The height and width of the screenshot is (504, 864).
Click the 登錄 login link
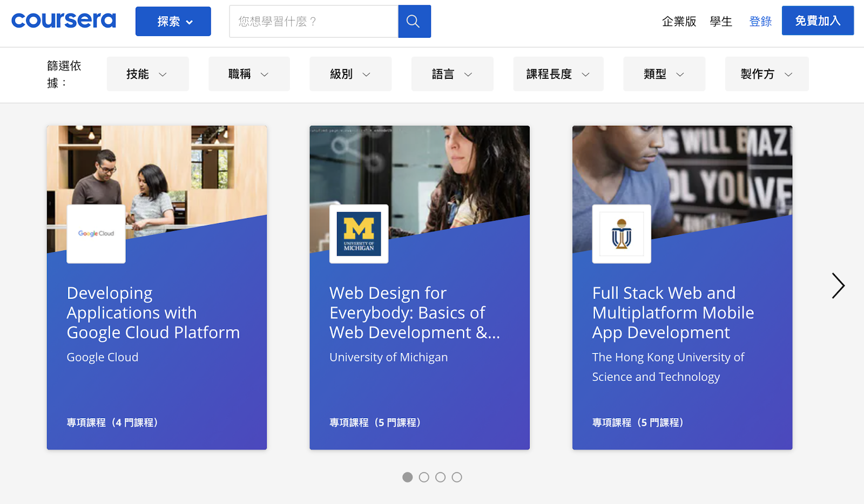pos(760,22)
